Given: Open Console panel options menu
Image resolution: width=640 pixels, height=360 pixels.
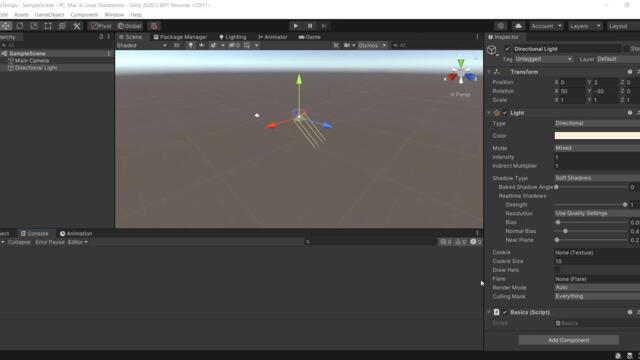Looking at the screenshot, I should point(477,233).
